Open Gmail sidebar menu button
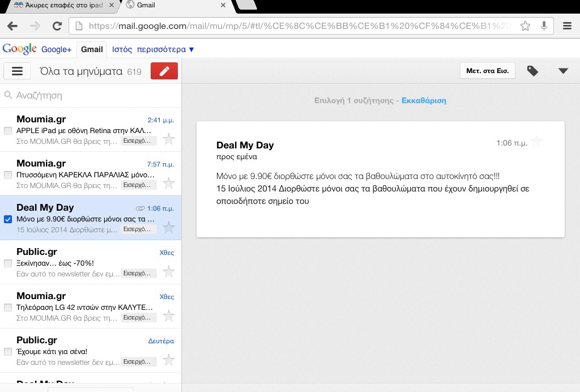The width and height of the screenshot is (580, 392). tap(17, 71)
